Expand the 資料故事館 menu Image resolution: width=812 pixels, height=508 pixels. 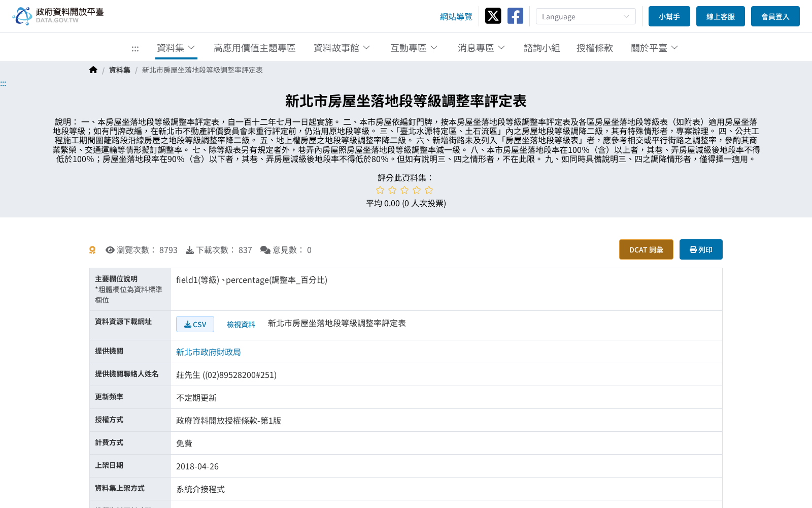click(x=342, y=48)
